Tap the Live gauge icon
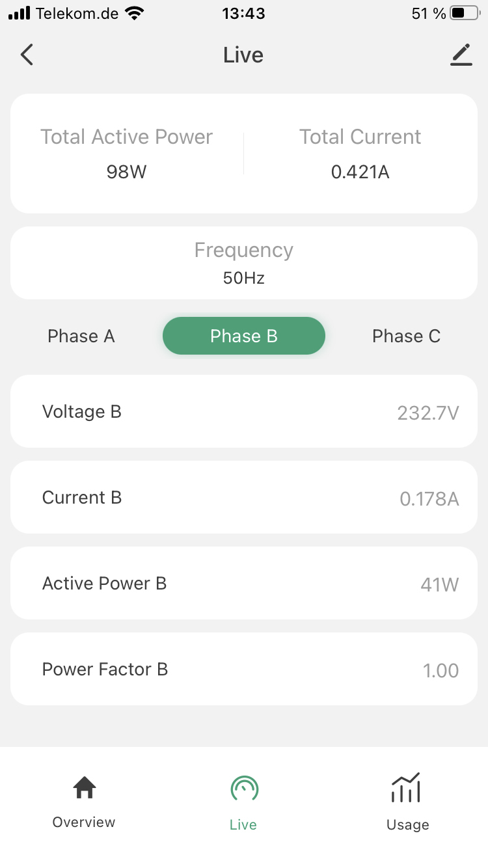The height and width of the screenshot is (868, 488). 244,789
